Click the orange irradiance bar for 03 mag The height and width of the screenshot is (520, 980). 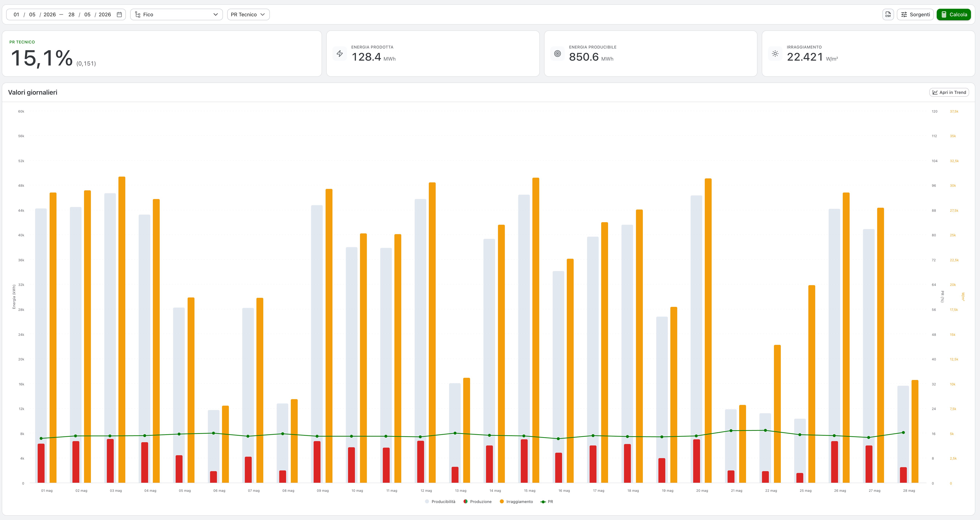point(122,329)
